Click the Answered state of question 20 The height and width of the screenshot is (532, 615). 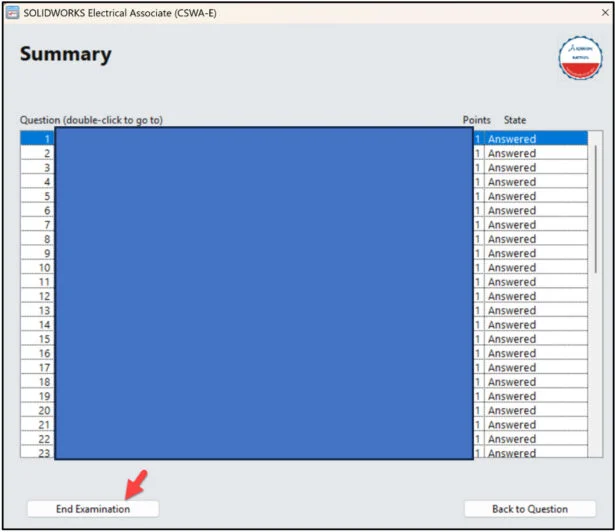coord(511,411)
